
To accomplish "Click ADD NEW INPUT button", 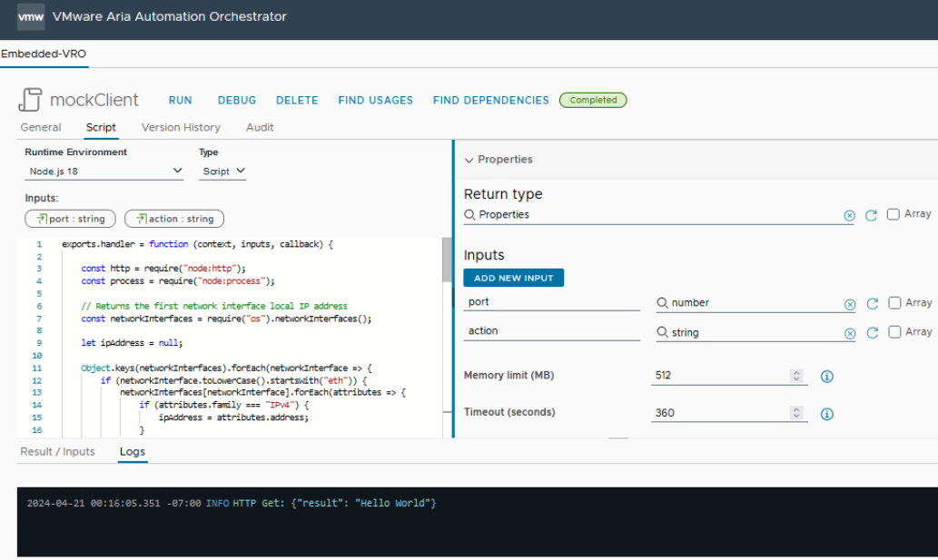I will [513, 278].
